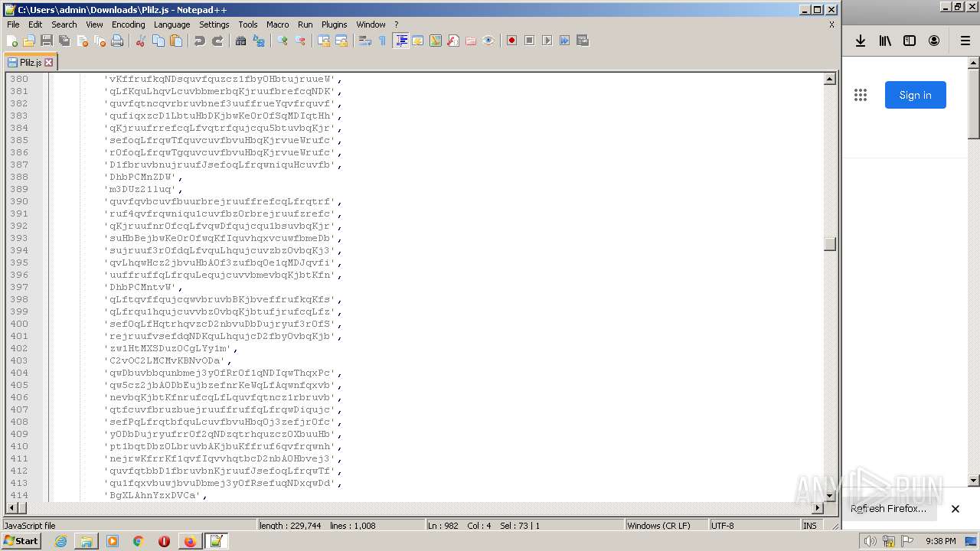Open the Language menu
The width and height of the screenshot is (980, 551).
point(171,24)
